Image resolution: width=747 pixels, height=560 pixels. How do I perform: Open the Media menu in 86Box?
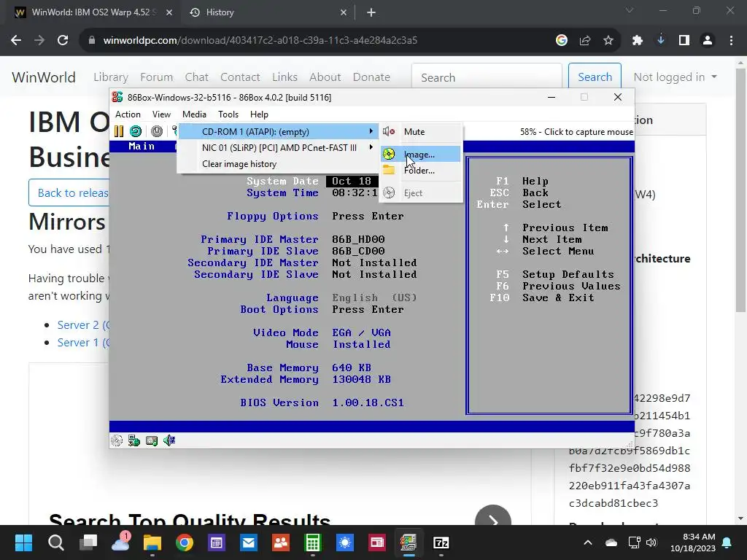pyautogui.click(x=194, y=114)
